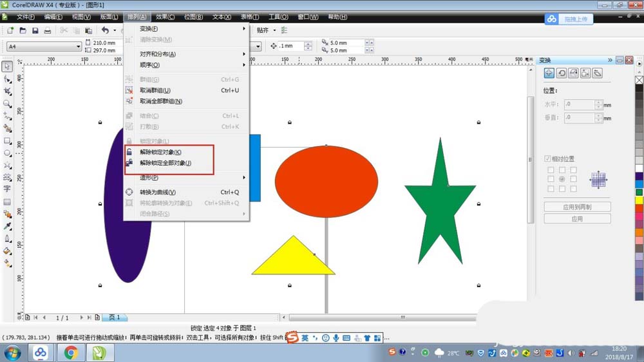Select the Shape edit tool
Screen dimensions: 644x362
(x=7, y=79)
